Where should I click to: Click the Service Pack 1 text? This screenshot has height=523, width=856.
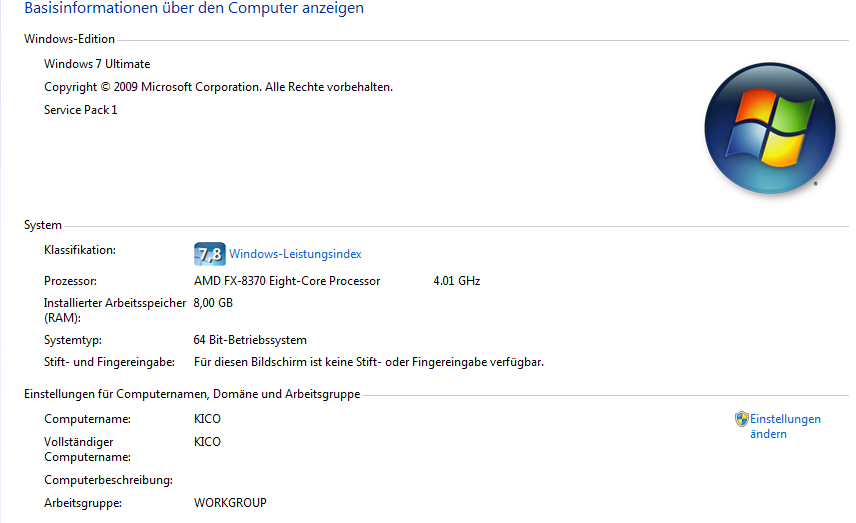tap(81, 110)
